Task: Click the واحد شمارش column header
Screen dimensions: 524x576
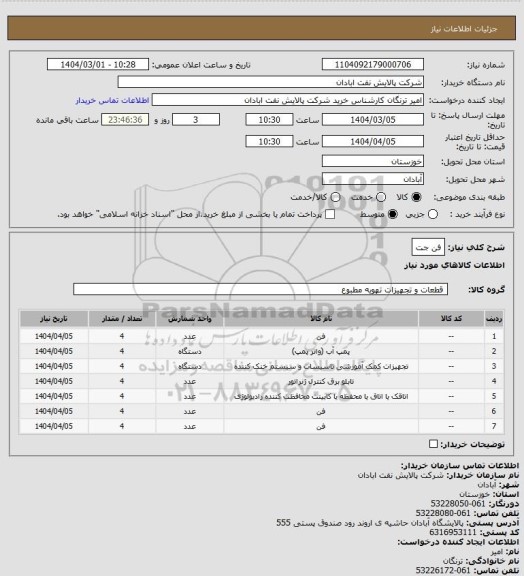Action: 190,319
